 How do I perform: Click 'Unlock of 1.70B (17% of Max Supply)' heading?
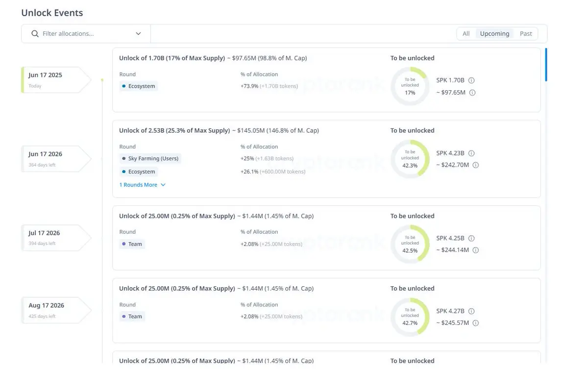tap(172, 58)
